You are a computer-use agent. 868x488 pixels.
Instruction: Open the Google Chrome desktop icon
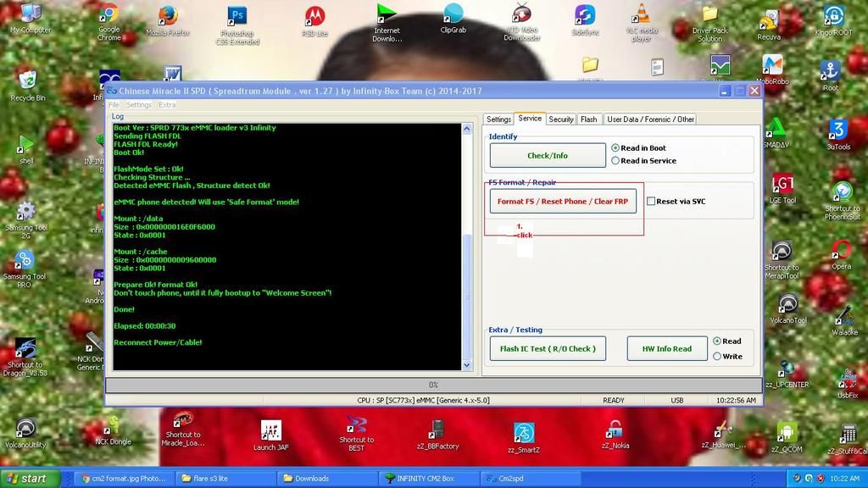click(x=108, y=15)
